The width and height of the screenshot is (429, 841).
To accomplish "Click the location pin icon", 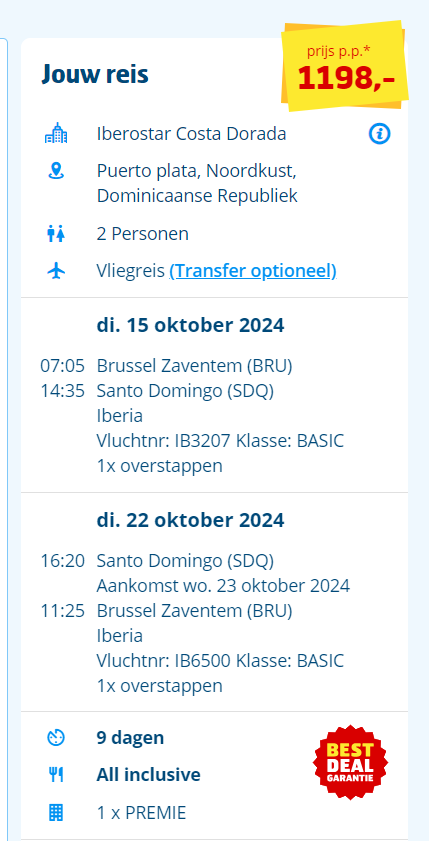I will click(x=56, y=171).
